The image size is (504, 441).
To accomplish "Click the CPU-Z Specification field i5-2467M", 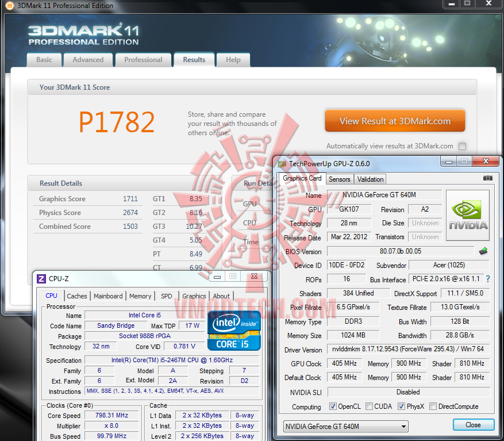I will (172, 361).
